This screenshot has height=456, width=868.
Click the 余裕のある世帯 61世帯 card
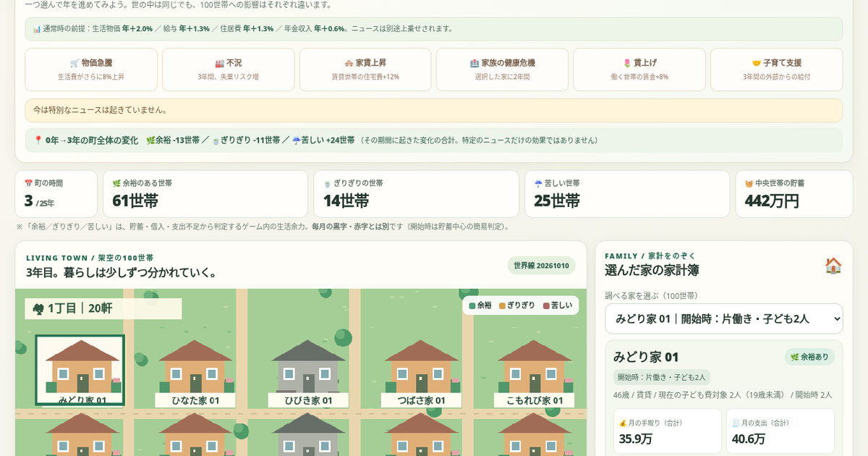pos(205,194)
